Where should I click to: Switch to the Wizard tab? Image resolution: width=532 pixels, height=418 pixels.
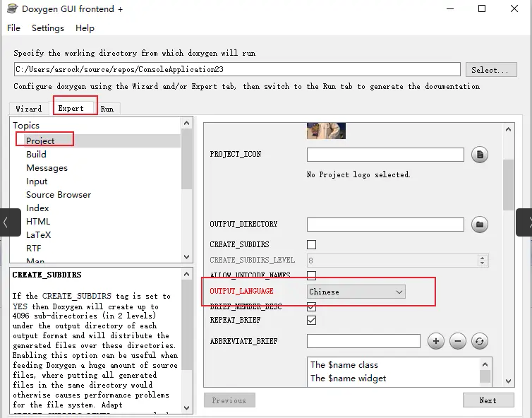[29, 109]
